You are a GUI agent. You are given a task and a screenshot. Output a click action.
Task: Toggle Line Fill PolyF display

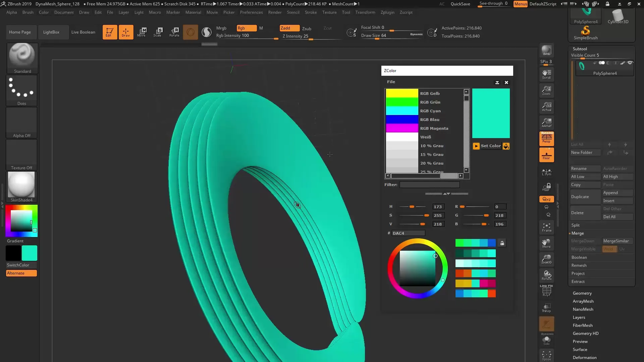coord(546,291)
